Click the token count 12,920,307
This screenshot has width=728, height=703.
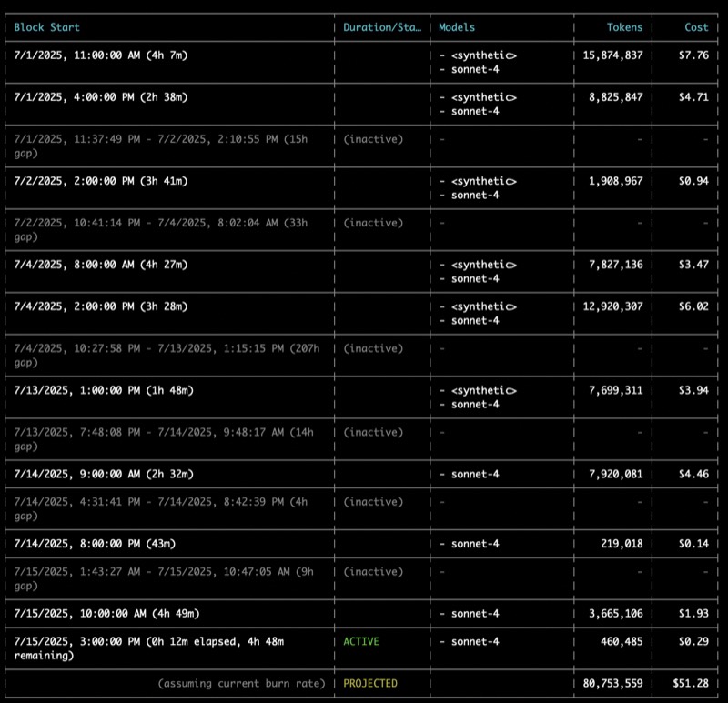pyautogui.click(x=612, y=306)
